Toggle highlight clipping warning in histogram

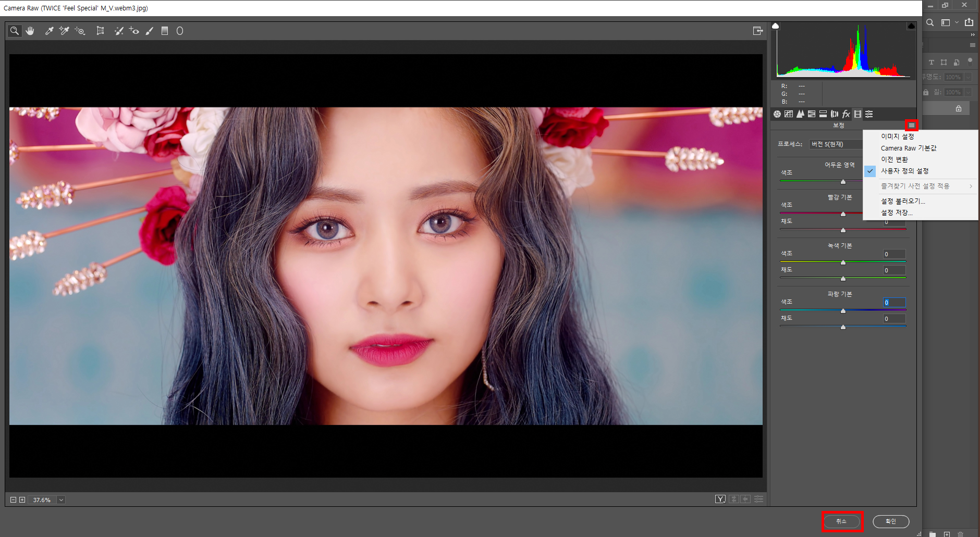(911, 26)
